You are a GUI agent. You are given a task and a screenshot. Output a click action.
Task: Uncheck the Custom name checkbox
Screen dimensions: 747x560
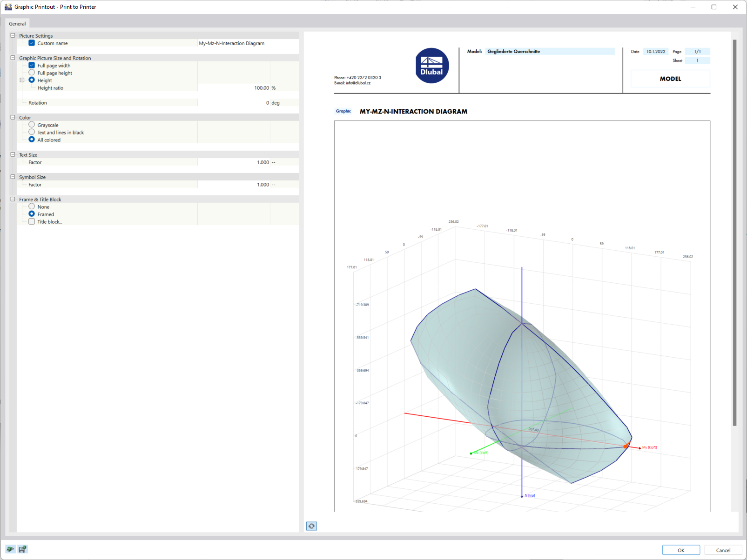tap(31, 43)
